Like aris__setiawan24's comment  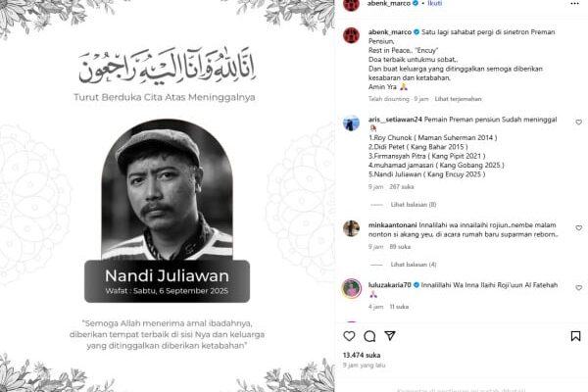coord(578,122)
